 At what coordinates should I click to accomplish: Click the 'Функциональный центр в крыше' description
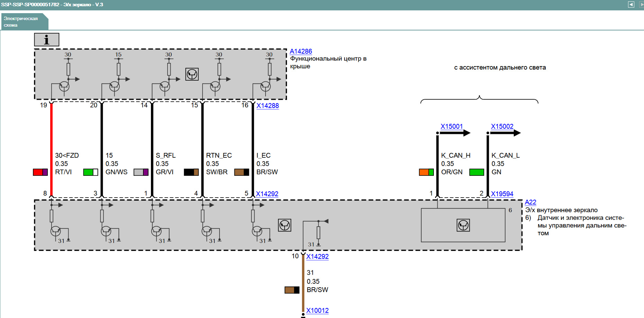coord(328,62)
